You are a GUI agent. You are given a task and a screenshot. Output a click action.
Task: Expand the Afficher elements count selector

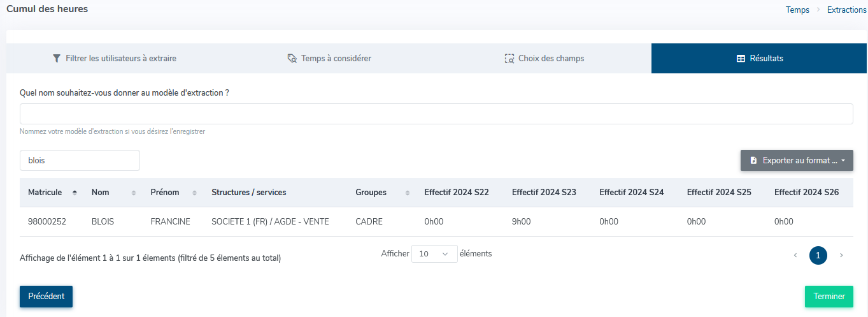coord(434,254)
